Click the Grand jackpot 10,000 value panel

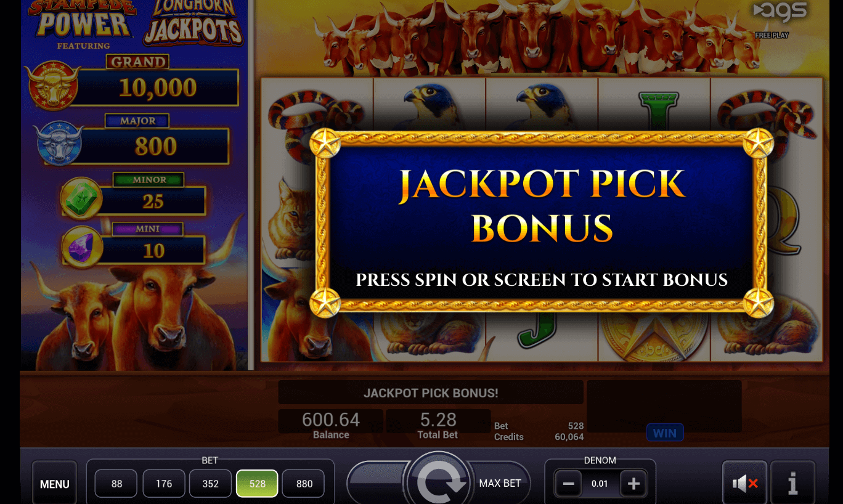click(159, 87)
